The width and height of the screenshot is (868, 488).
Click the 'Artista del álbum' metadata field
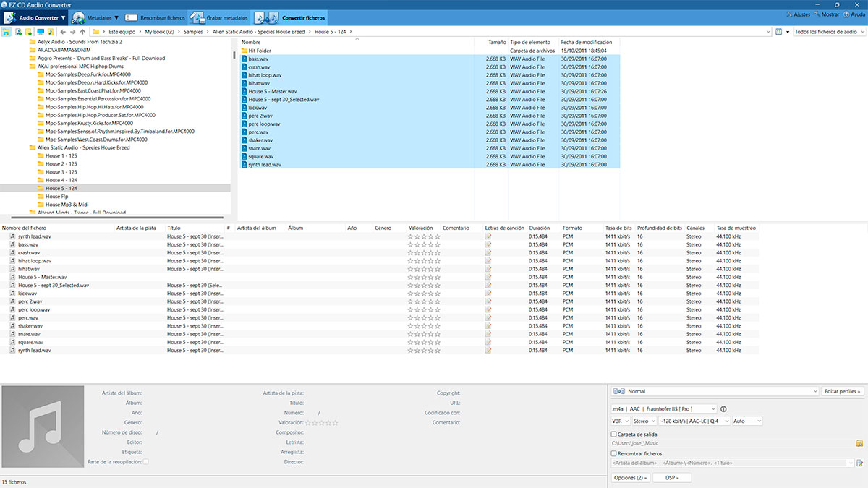point(195,393)
